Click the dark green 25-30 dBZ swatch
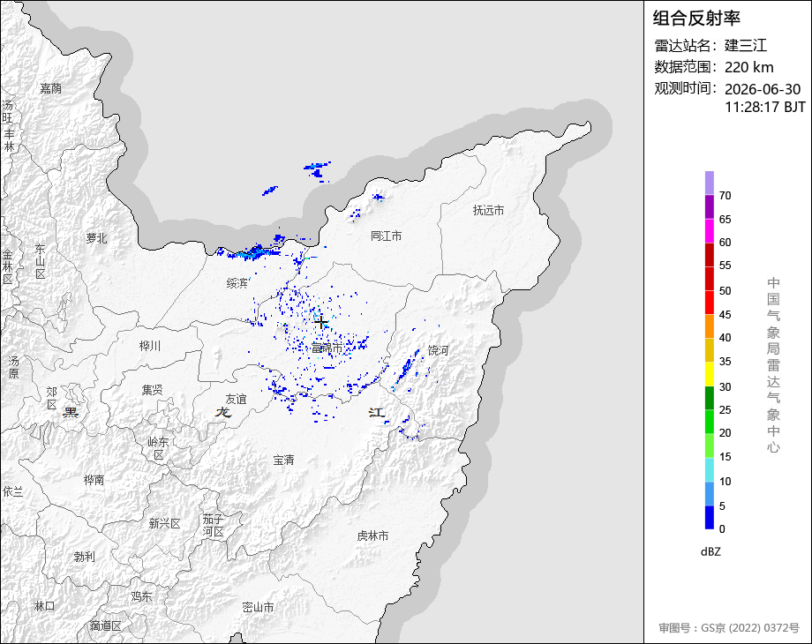This screenshot has height=644, width=812. pyautogui.click(x=710, y=398)
